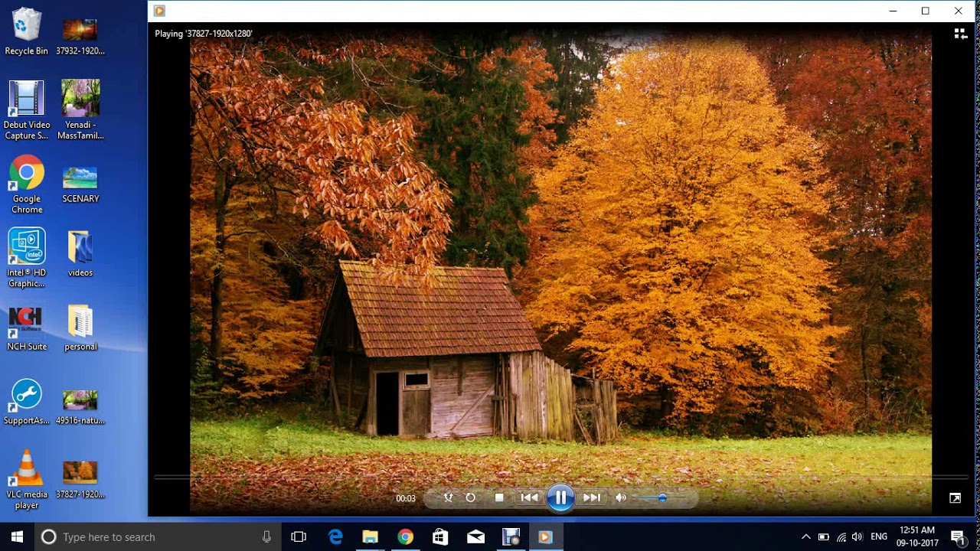Adjust the player volume slider
Image resolution: width=980 pixels, height=551 pixels.
[661, 497]
